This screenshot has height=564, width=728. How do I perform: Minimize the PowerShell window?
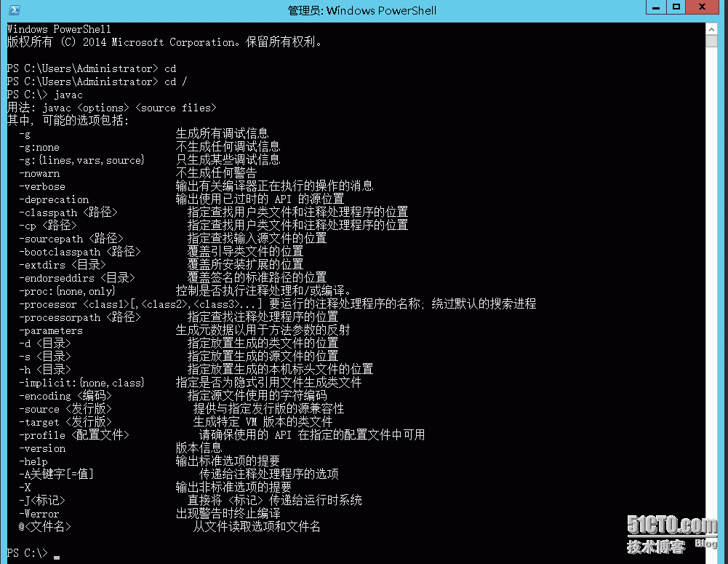[x=656, y=7]
